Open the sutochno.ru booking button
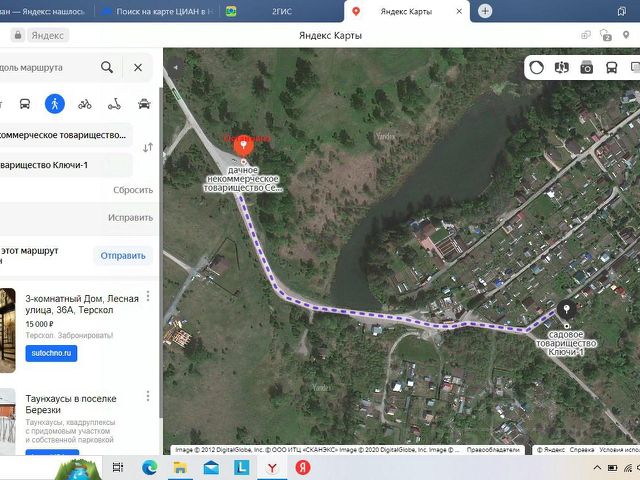Viewport: 640px width, 480px height. click(x=51, y=353)
